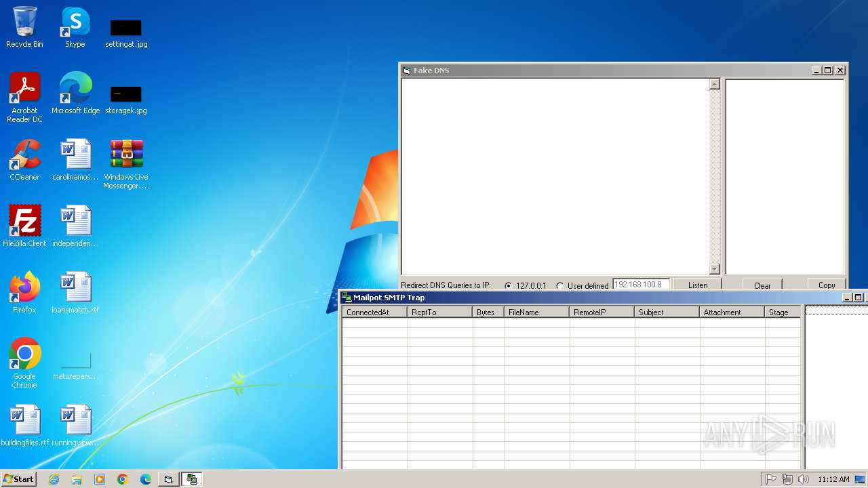Select the Windows Live Messenger archive
This screenshot has height=488, width=868.
click(126, 164)
